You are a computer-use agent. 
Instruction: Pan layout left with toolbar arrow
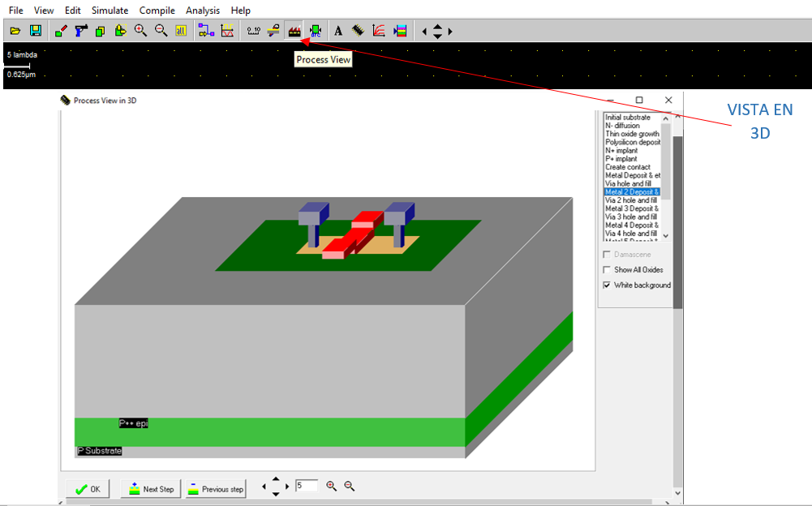tap(424, 32)
